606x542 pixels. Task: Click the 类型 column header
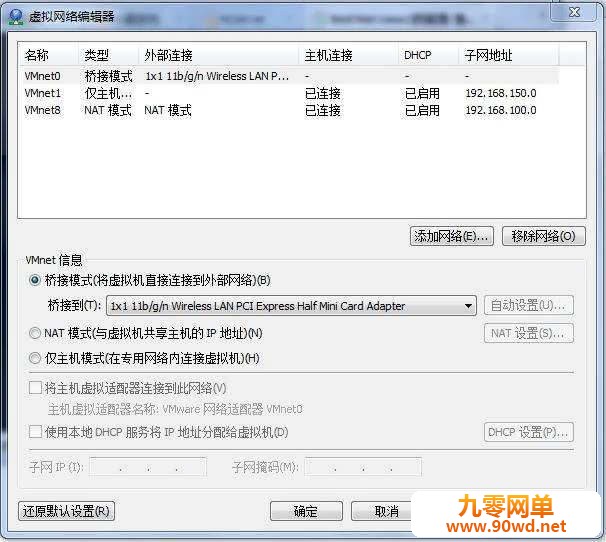(109, 55)
